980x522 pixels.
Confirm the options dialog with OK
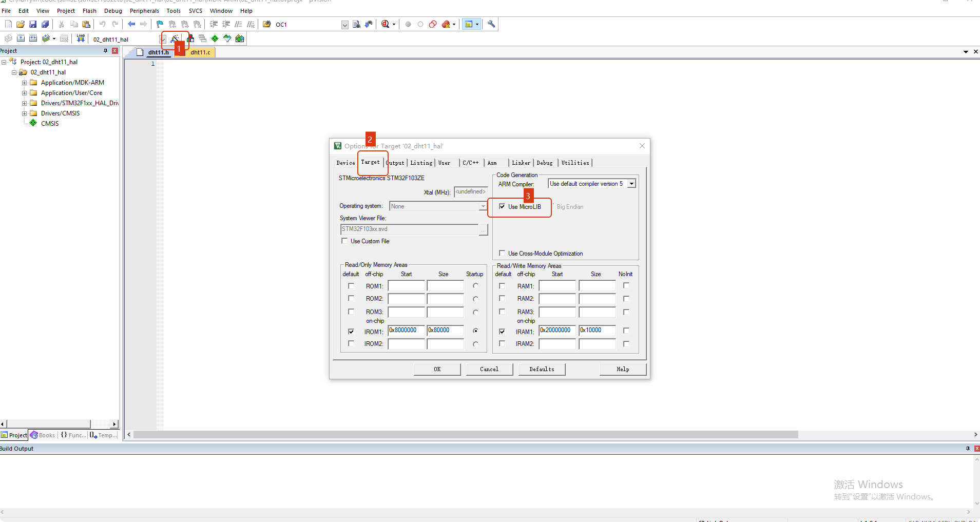(x=437, y=369)
